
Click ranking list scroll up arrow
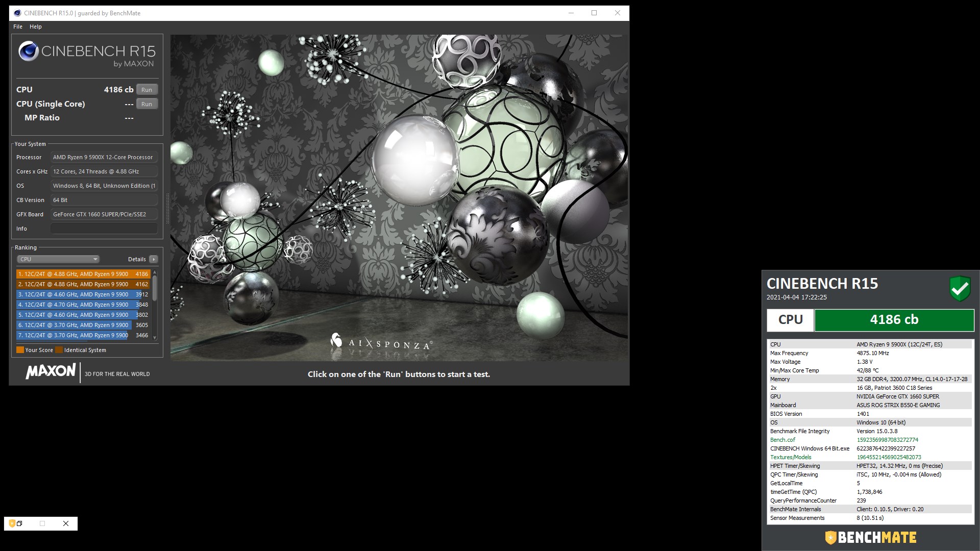click(x=155, y=272)
